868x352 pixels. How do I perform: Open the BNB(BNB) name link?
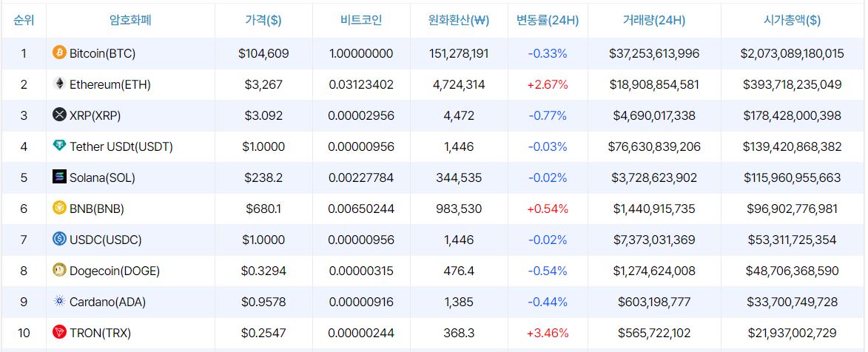97,209
